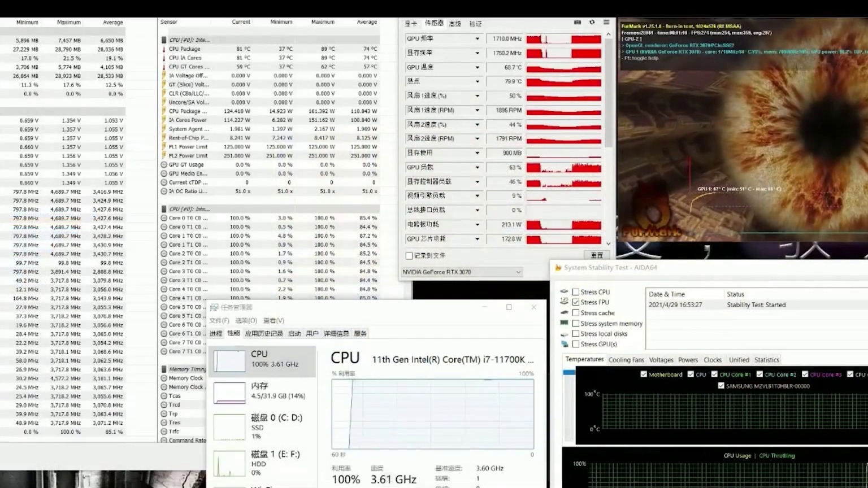Click the GPU-Z refresh icon
868x488 pixels.
[x=592, y=23]
